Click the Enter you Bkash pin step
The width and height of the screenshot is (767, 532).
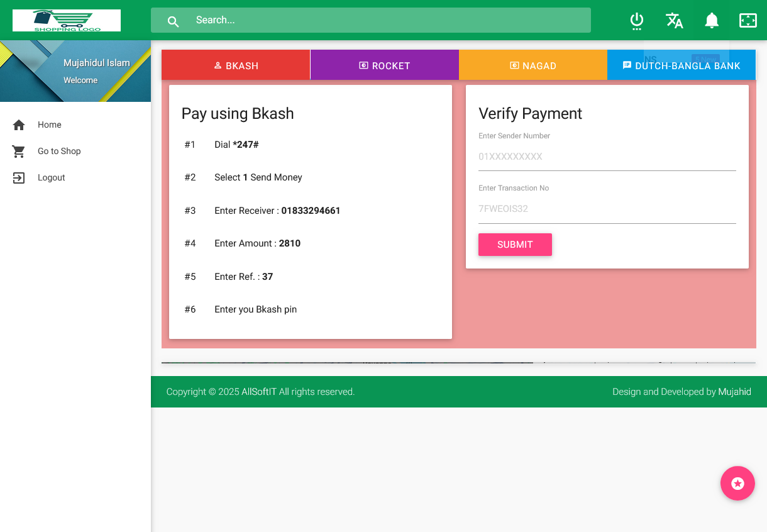[x=255, y=309]
